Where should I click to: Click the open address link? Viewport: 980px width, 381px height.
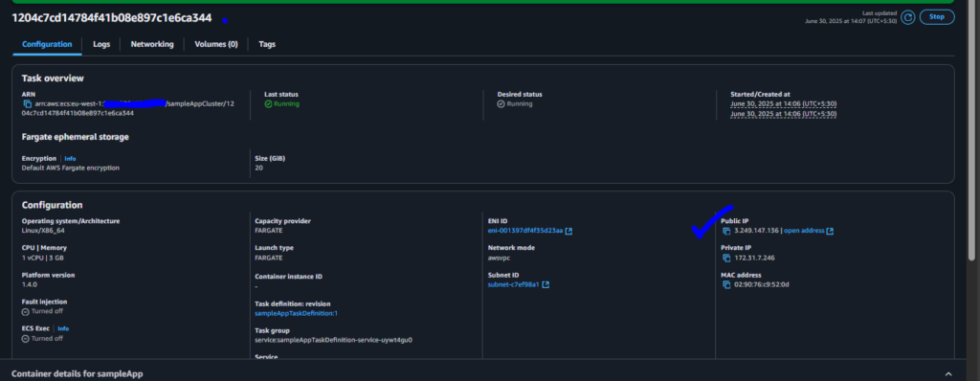(804, 231)
